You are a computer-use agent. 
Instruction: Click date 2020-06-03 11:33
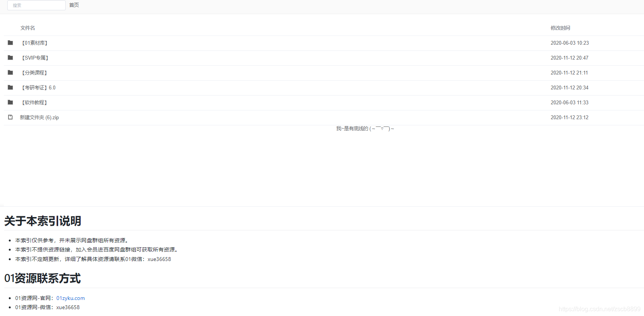click(569, 102)
